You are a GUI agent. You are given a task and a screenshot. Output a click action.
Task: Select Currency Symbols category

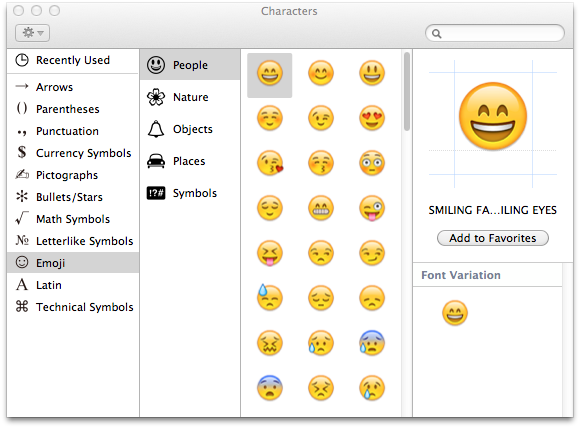(x=72, y=153)
